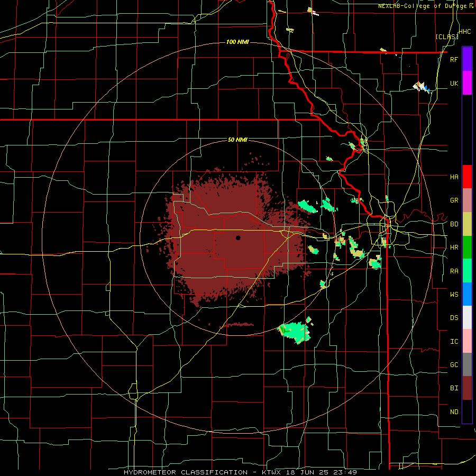Image resolution: width=476 pixels, height=476 pixels.
Task: Click the UK legend label
Action: [454, 83]
